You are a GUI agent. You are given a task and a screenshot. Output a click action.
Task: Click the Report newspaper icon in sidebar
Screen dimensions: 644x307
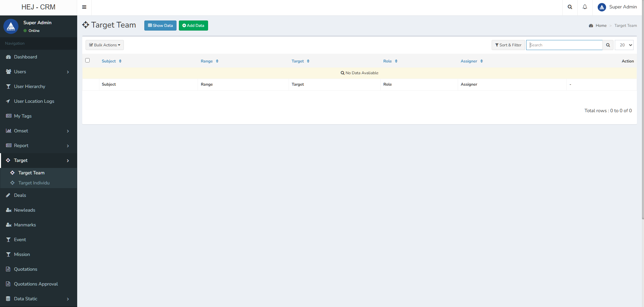click(8, 145)
